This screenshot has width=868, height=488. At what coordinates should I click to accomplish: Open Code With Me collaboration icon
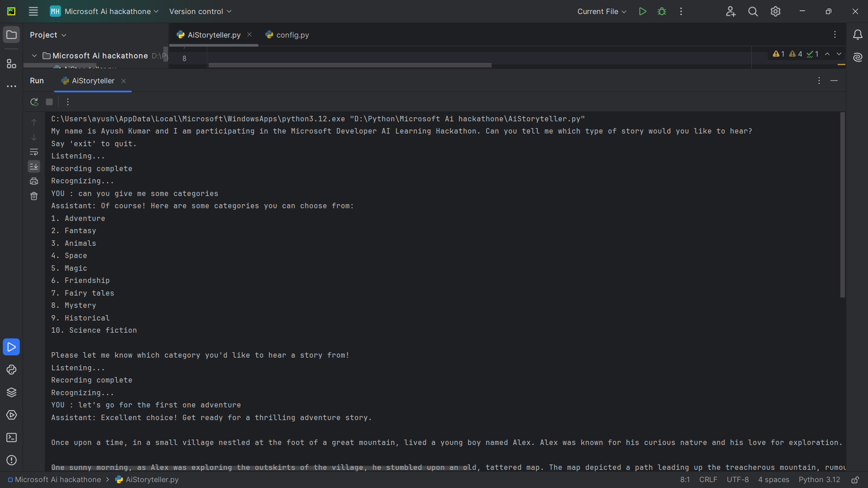(730, 11)
